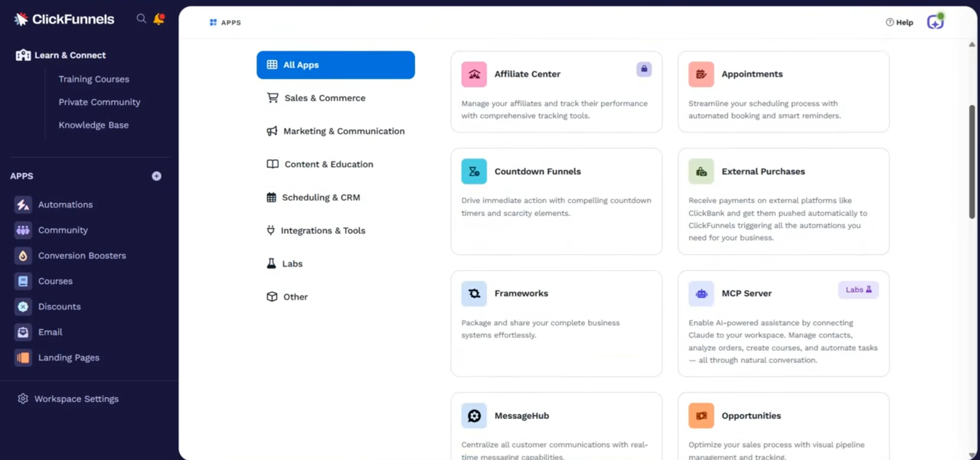The height and width of the screenshot is (460, 980).
Task: Click the MCP Server robot icon
Action: coord(701,294)
